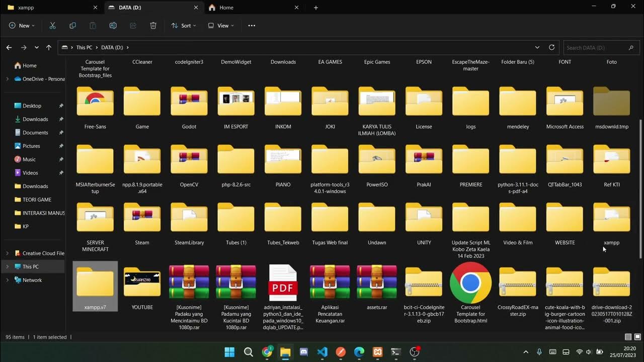Open TEORI GAME sidebar folder

[x=34, y=200]
